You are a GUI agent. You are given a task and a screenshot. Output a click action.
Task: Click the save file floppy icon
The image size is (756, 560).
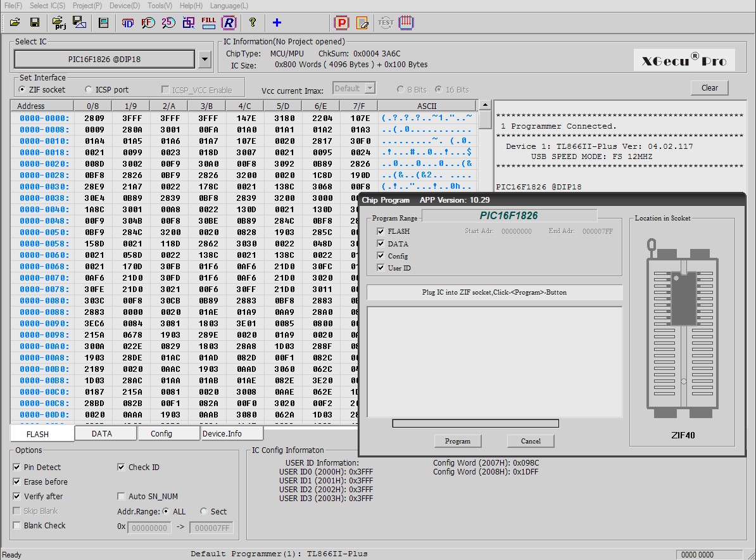click(35, 23)
